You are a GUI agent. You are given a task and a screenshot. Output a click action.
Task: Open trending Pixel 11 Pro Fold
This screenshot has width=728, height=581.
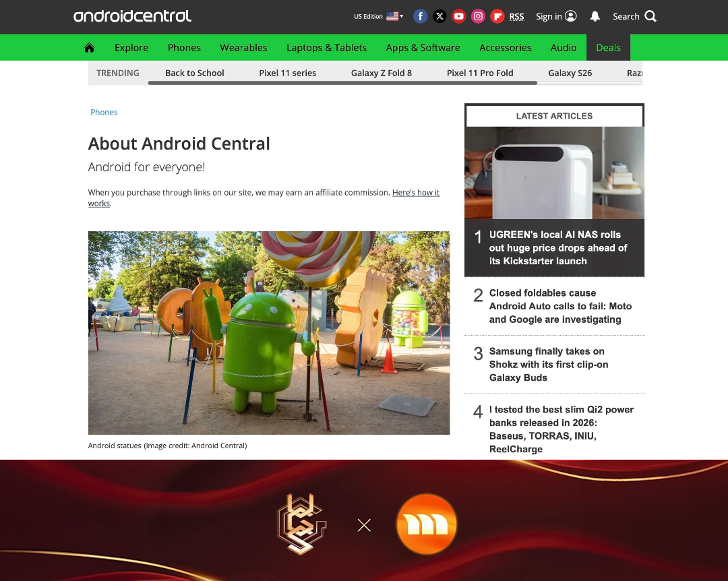pos(480,73)
